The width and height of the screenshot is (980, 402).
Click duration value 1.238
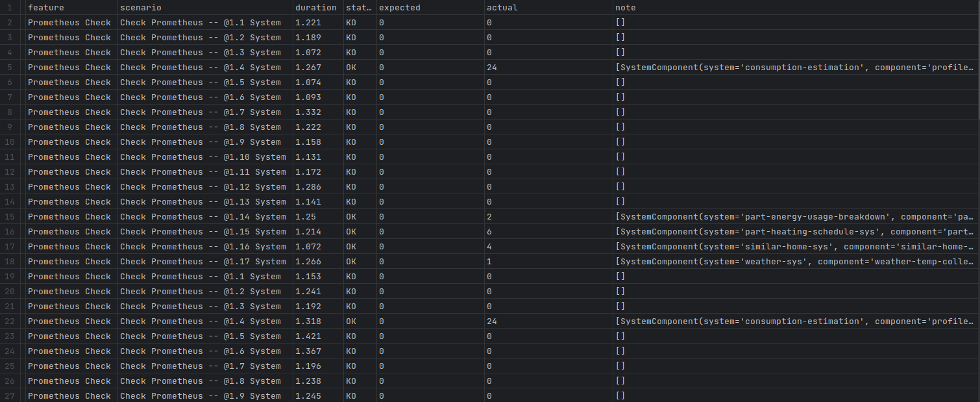308,381
